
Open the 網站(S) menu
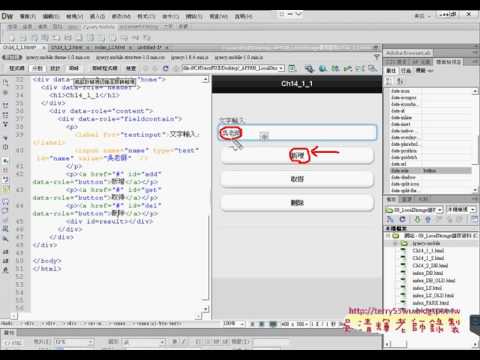point(194,16)
